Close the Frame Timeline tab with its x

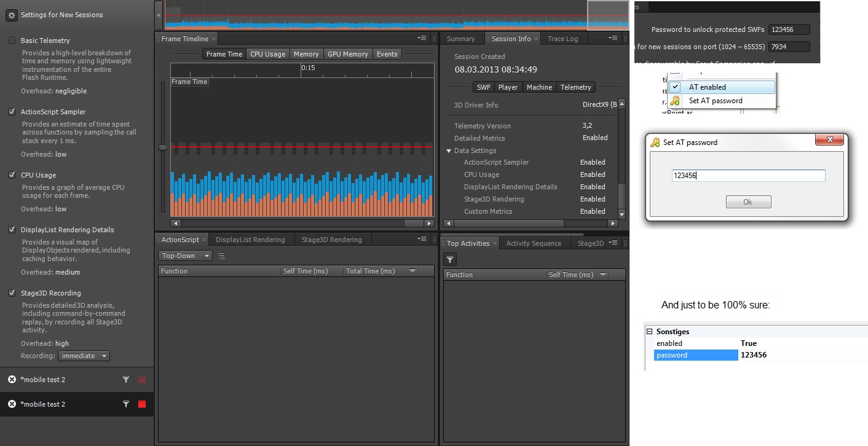click(213, 39)
